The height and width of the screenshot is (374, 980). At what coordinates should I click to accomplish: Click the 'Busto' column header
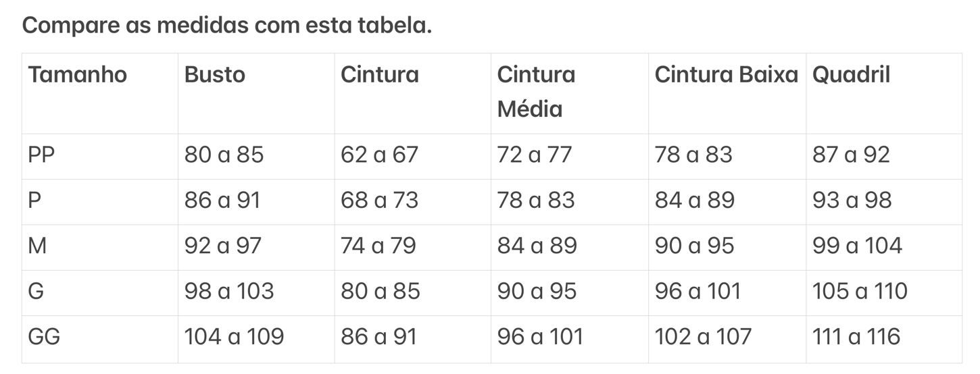(214, 74)
